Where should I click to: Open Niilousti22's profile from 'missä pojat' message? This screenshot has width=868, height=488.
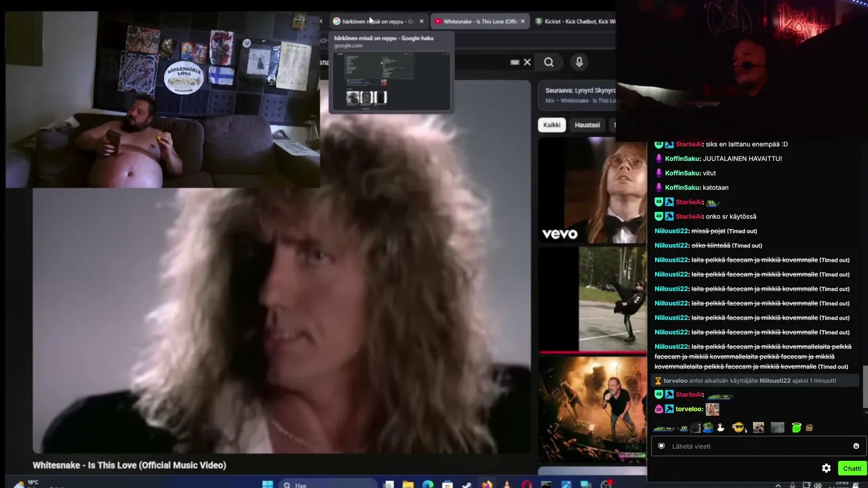(x=671, y=231)
